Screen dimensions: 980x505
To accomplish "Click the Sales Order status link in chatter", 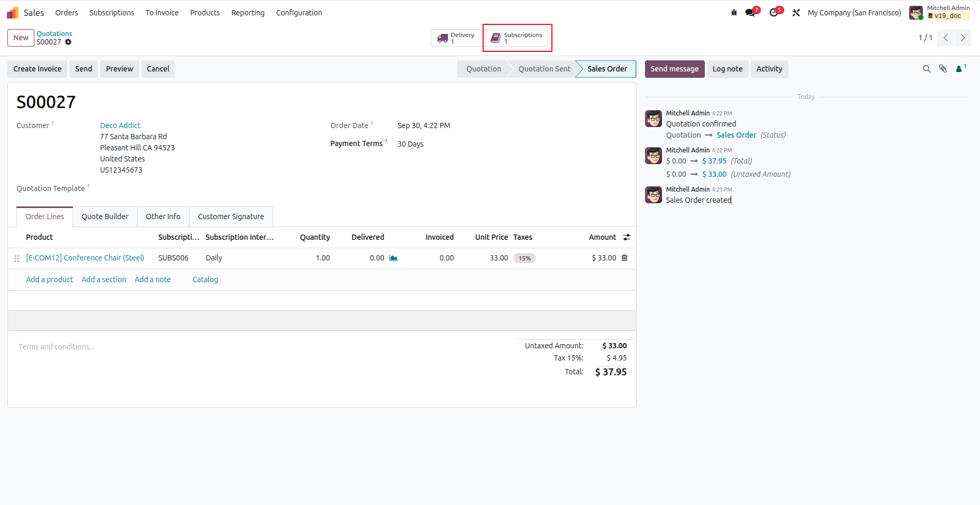I will pyautogui.click(x=736, y=135).
